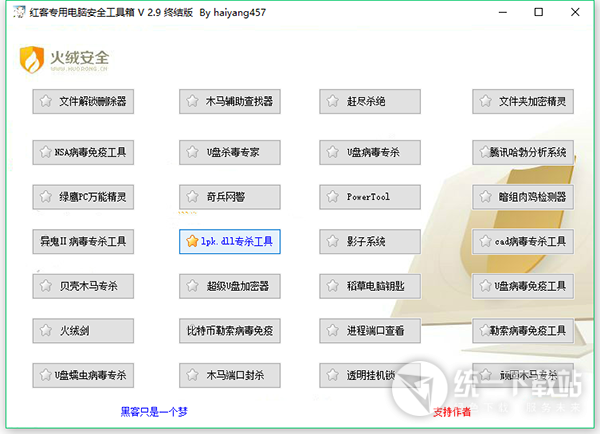Launch the 进程端口查看 tool

(x=371, y=329)
